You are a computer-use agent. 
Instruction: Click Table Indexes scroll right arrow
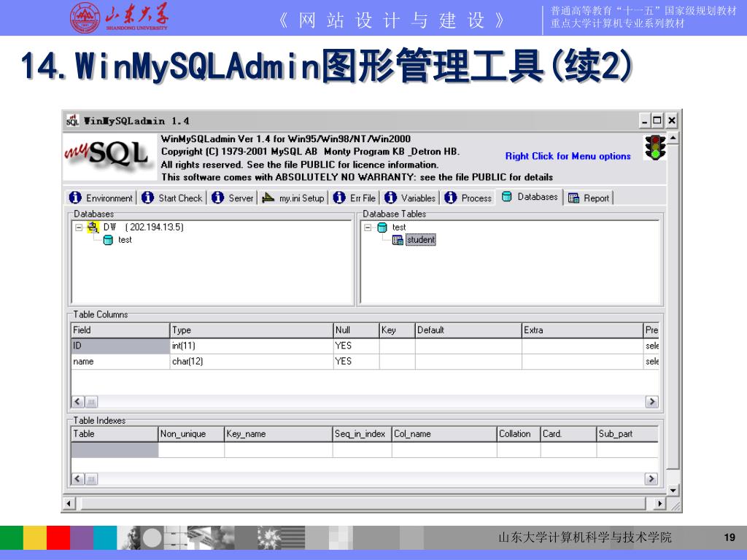pos(651,478)
